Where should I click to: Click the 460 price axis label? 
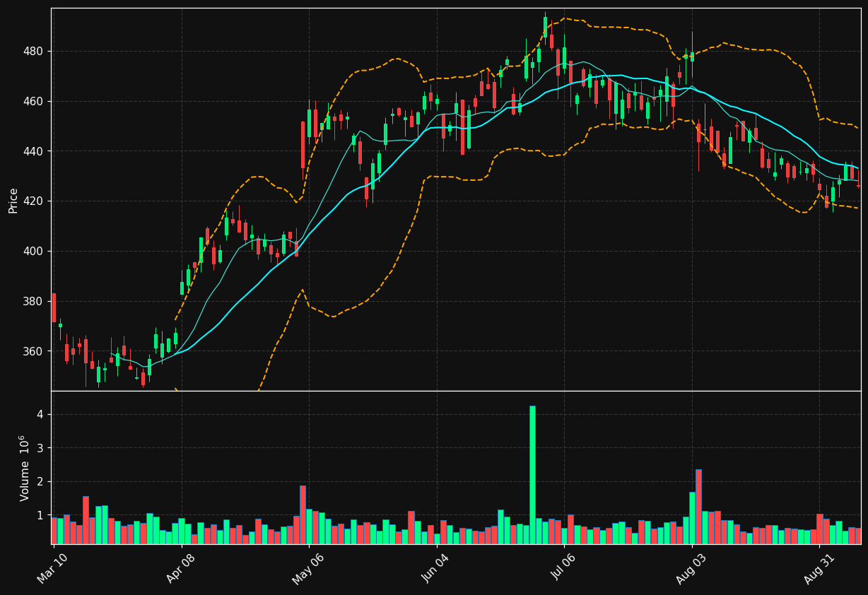click(34, 102)
